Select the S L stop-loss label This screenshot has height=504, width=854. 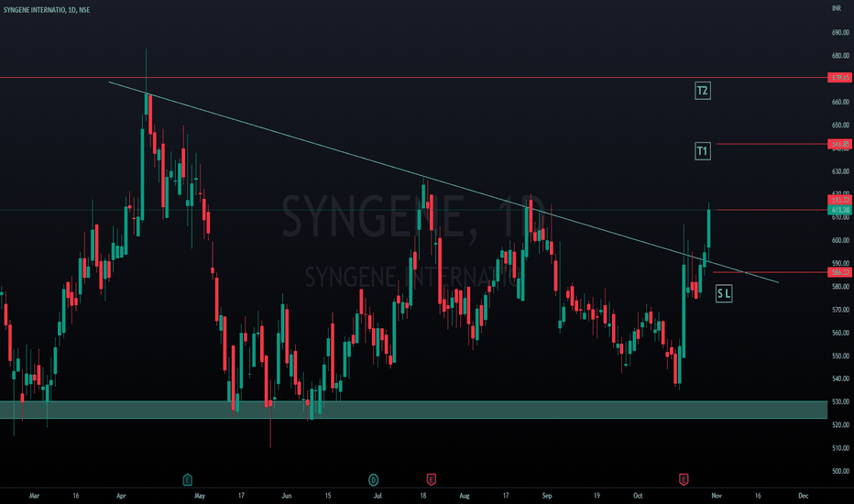click(x=724, y=293)
